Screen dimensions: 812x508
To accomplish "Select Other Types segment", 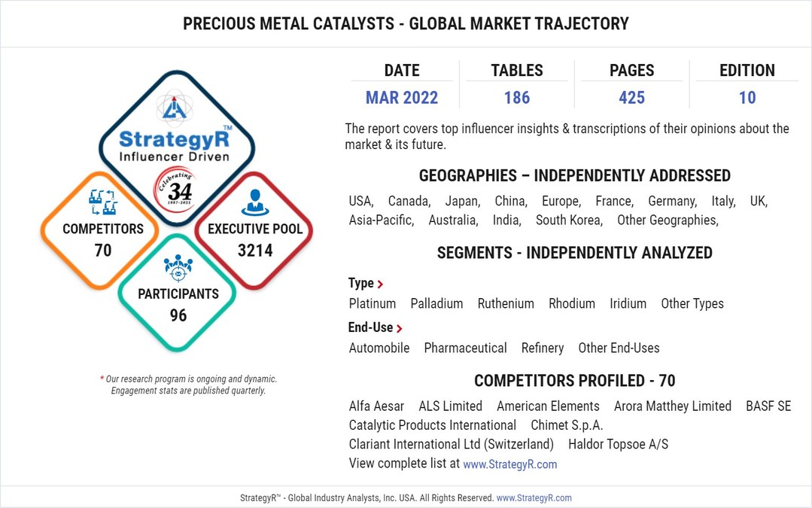I will coord(692,304).
